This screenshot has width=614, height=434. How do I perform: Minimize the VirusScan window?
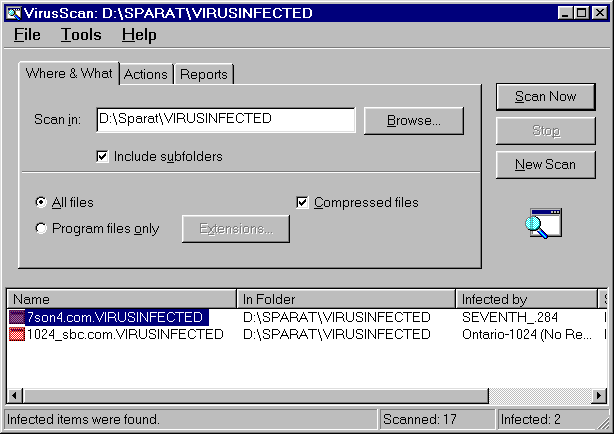[x=565, y=13]
